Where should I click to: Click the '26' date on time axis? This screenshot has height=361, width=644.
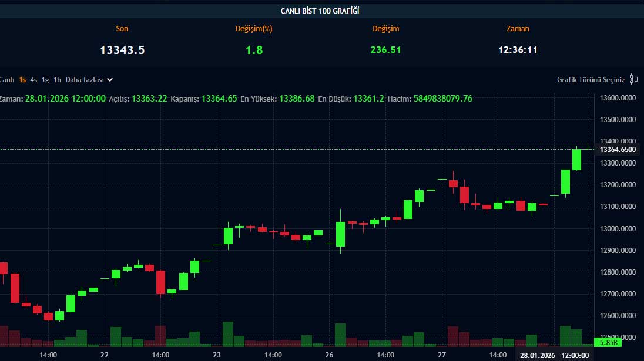tap(329, 355)
